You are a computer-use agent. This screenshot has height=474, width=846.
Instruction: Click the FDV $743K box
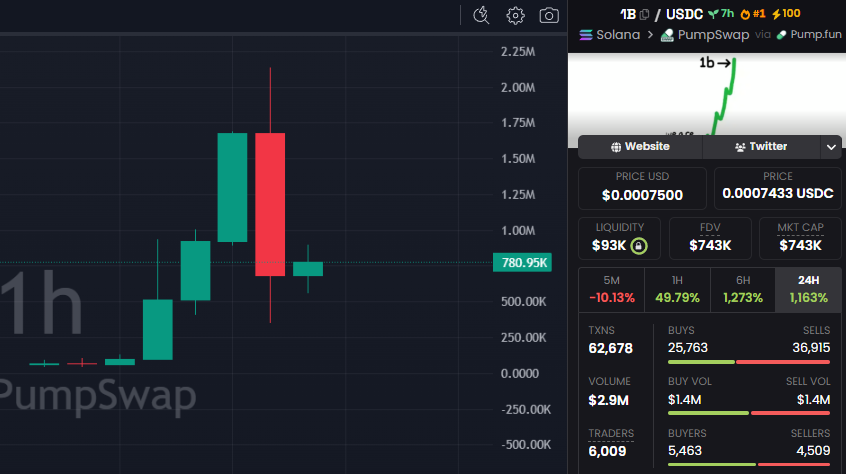[710, 238]
